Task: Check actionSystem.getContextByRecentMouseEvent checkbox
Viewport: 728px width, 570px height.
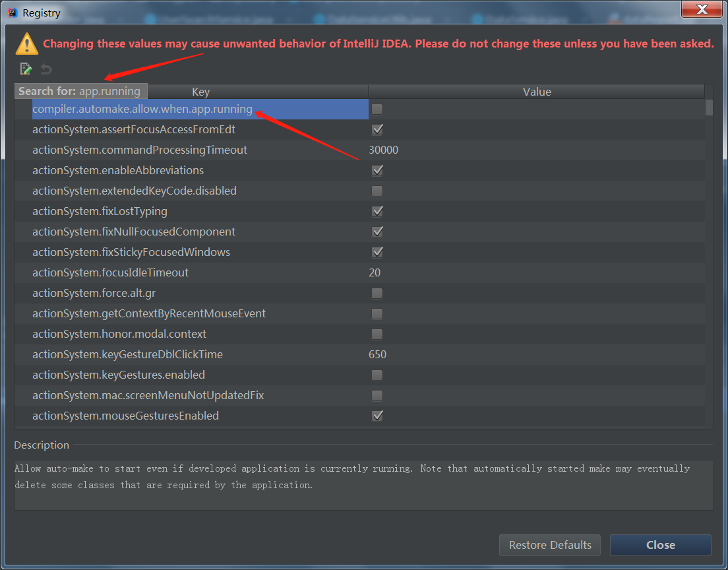Action: pyautogui.click(x=377, y=313)
